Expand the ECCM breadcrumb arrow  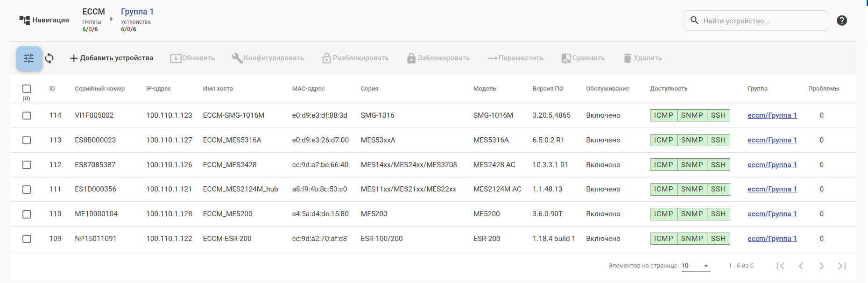[111, 19]
